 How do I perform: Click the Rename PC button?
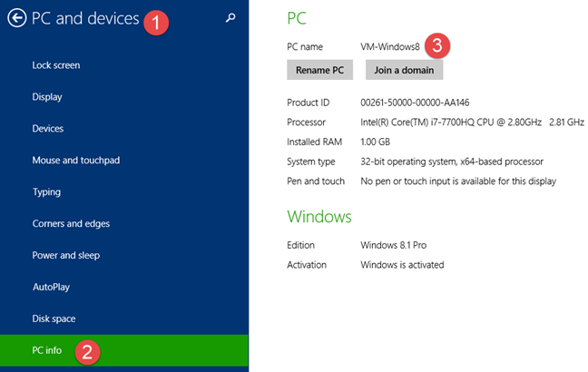coord(319,70)
